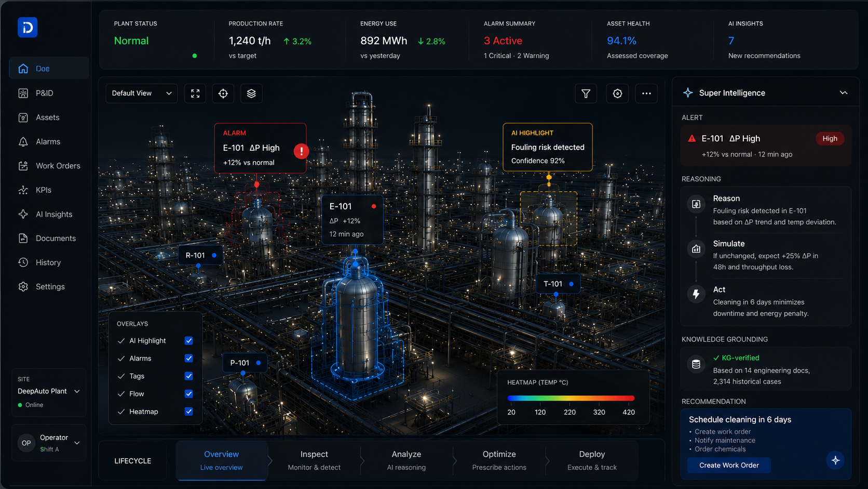
Task: Open the Assets sidebar icon
Action: coord(23,117)
